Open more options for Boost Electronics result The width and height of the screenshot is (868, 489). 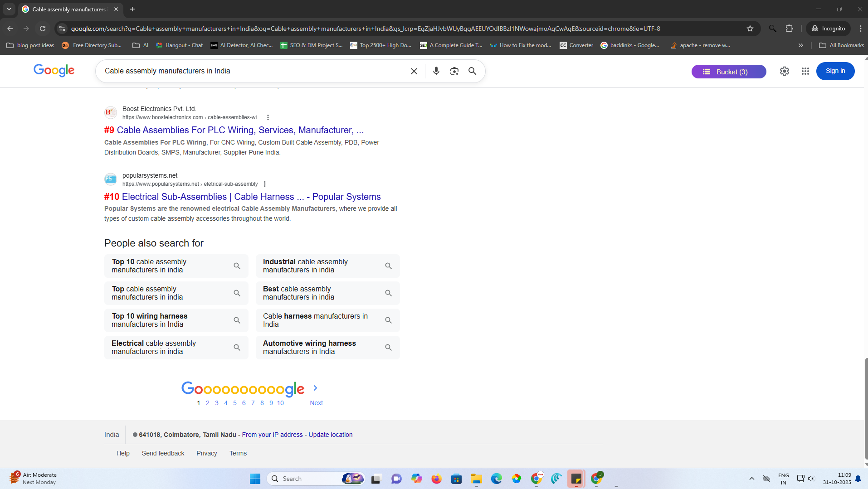click(x=268, y=117)
